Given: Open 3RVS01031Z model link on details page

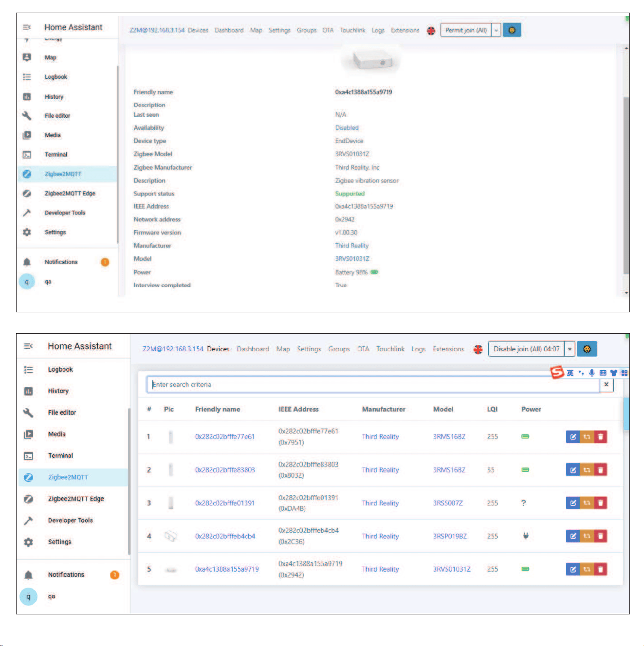Looking at the screenshot, I should [x=352, y=259].
